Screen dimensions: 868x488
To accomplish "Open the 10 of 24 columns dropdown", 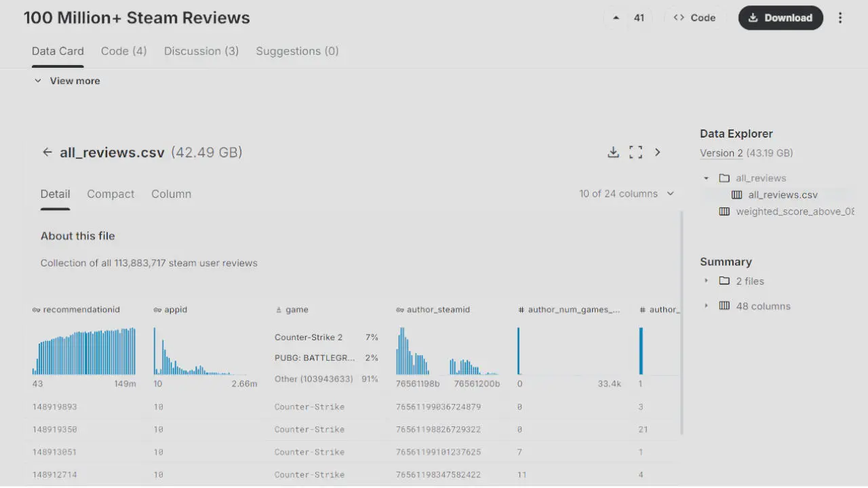I will (x=627, y=194).
